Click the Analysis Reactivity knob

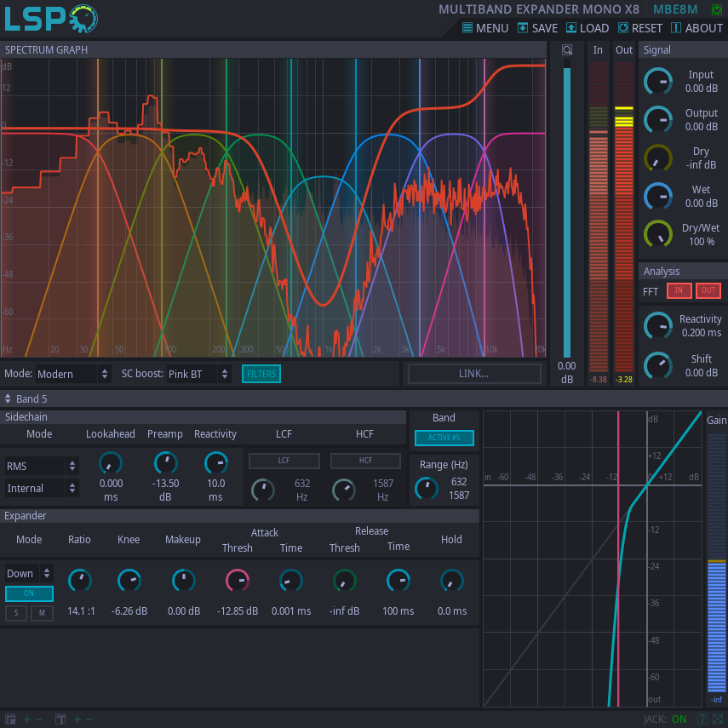pyautogui.click(x=658, y=325)
